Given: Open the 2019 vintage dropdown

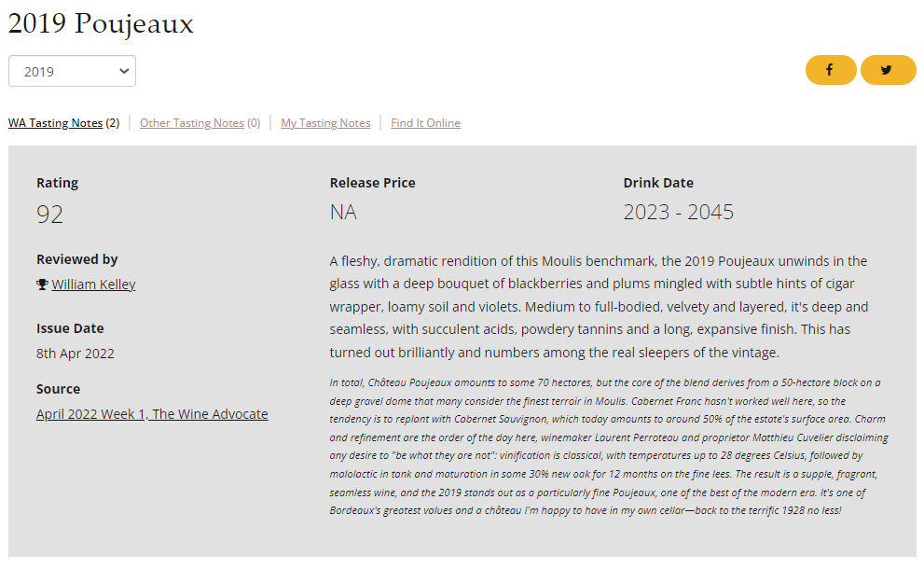Looking at the screenshot, I should (x=72, y=72).
